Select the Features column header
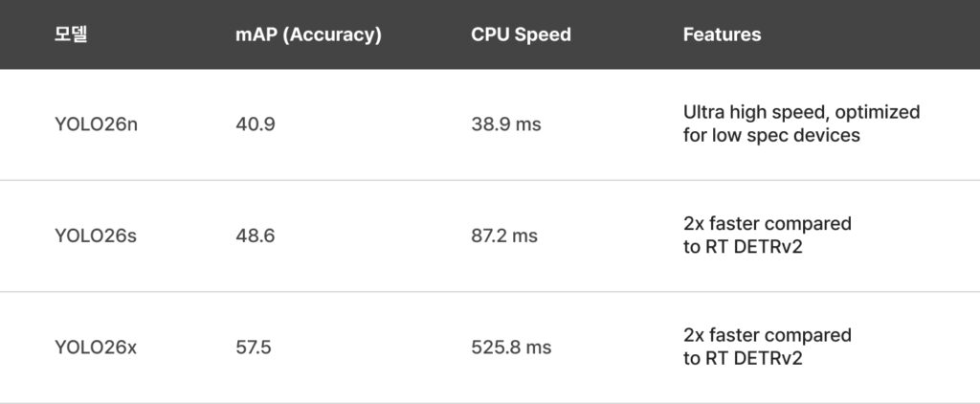The height and width of the screenshot is (404, 980). [722, 34]
